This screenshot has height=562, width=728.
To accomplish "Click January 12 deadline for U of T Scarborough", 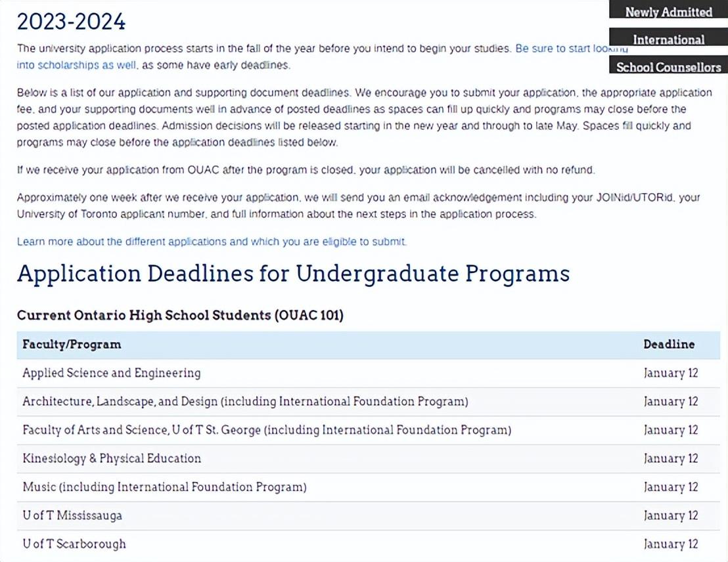I will [671, 544].
